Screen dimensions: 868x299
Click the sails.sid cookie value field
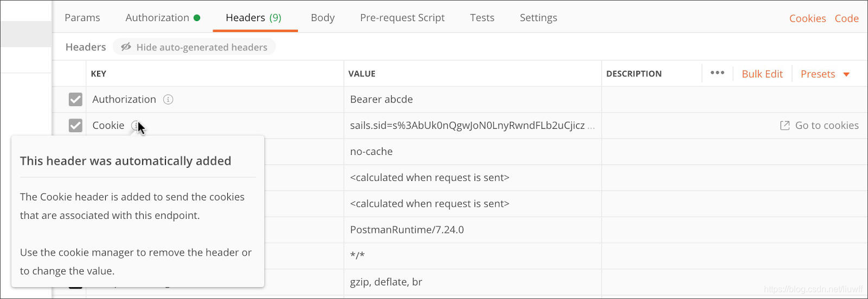pos(467,126)
